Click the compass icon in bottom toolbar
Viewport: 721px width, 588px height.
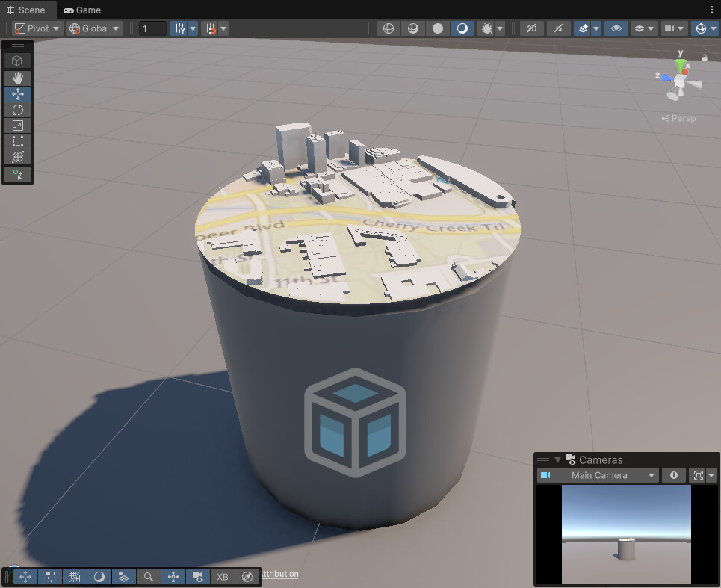pyautogui.click(x=247, y=577)
